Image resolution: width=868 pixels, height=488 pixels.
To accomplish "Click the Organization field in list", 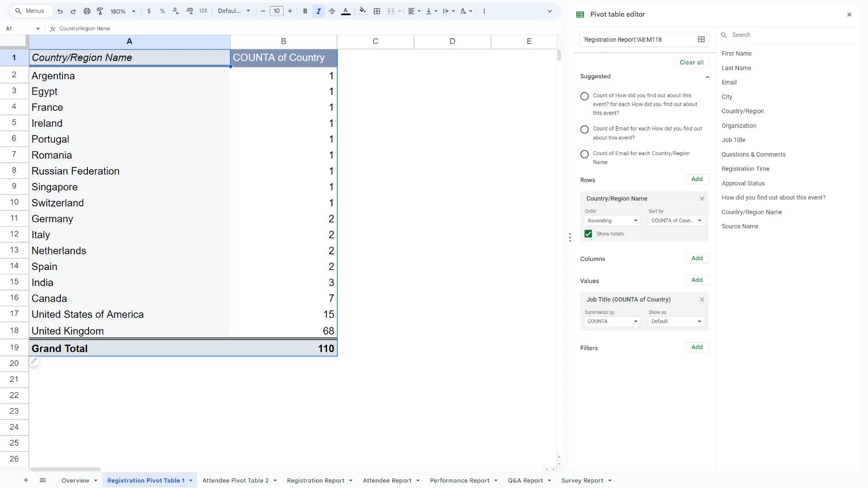I will tap(739, 126).
